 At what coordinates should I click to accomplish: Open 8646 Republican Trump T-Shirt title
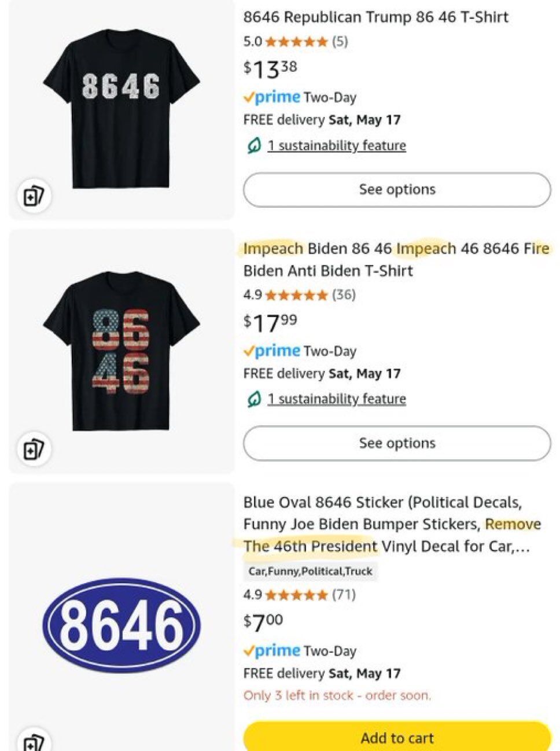click(x=376, y=17)
